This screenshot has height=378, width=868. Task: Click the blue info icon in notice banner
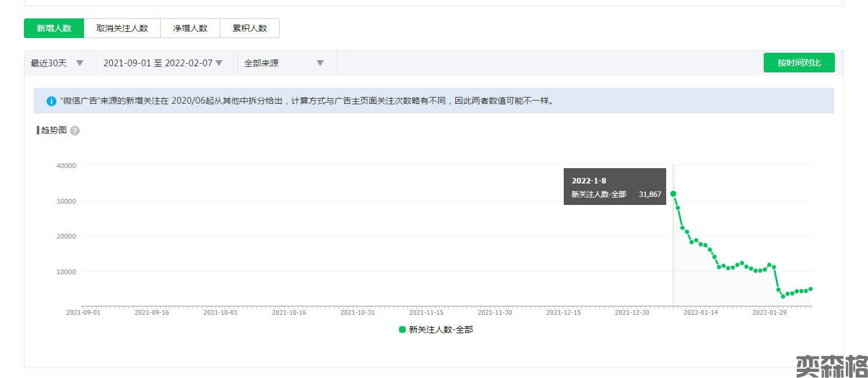52,101
